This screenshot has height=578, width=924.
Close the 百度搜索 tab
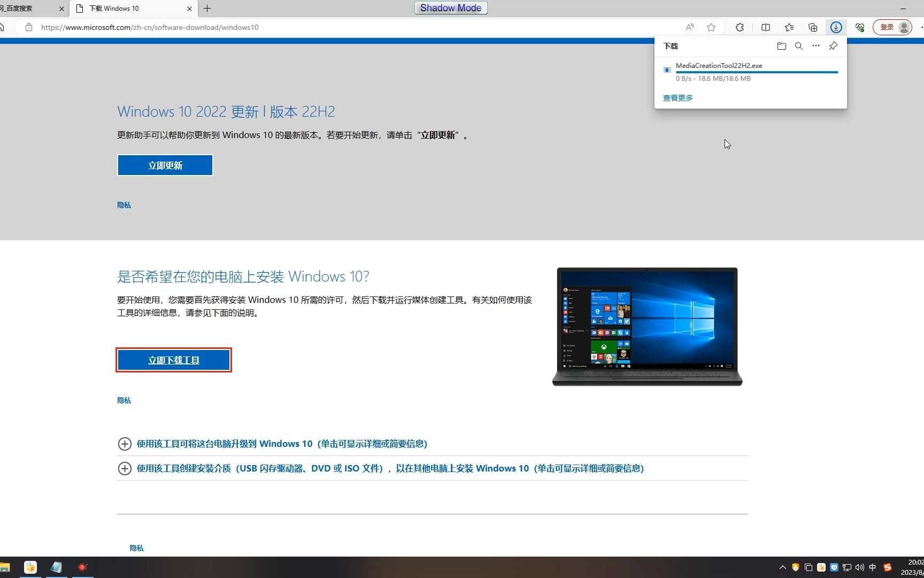[x=61, y=9]
